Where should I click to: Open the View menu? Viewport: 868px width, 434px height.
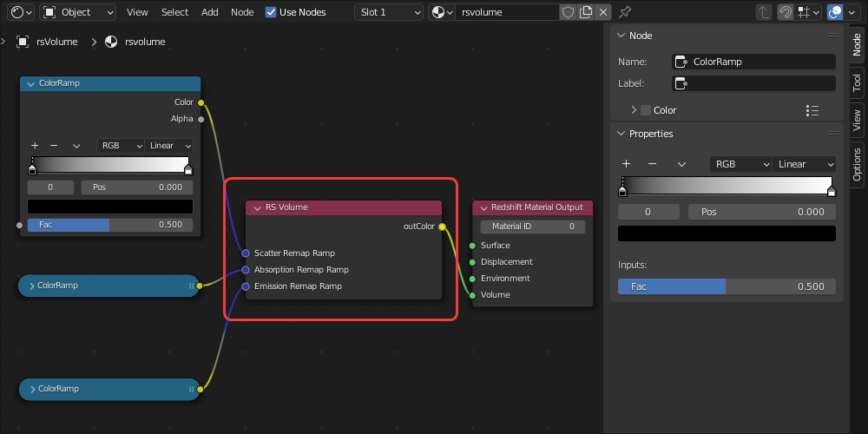(137, 12)
